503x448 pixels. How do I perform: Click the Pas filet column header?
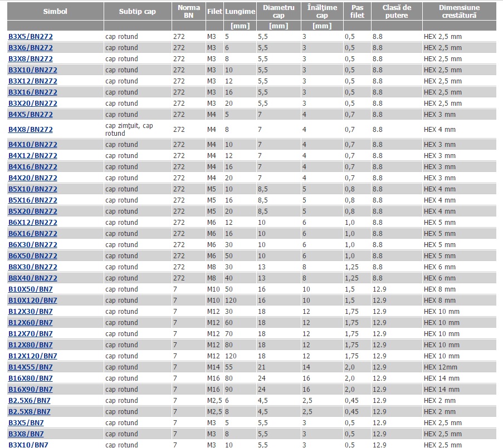[357, 12]
